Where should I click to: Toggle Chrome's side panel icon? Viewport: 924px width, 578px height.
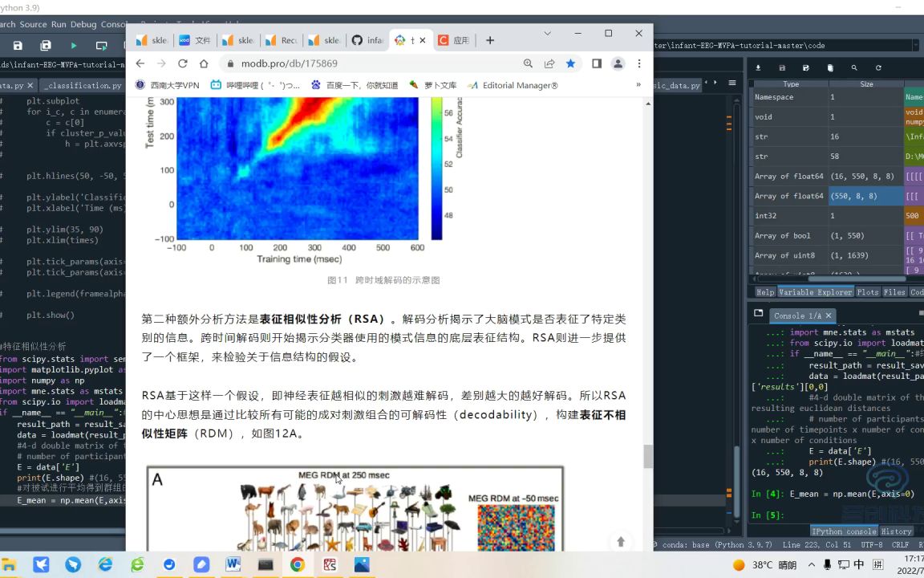tap(595, 63)
